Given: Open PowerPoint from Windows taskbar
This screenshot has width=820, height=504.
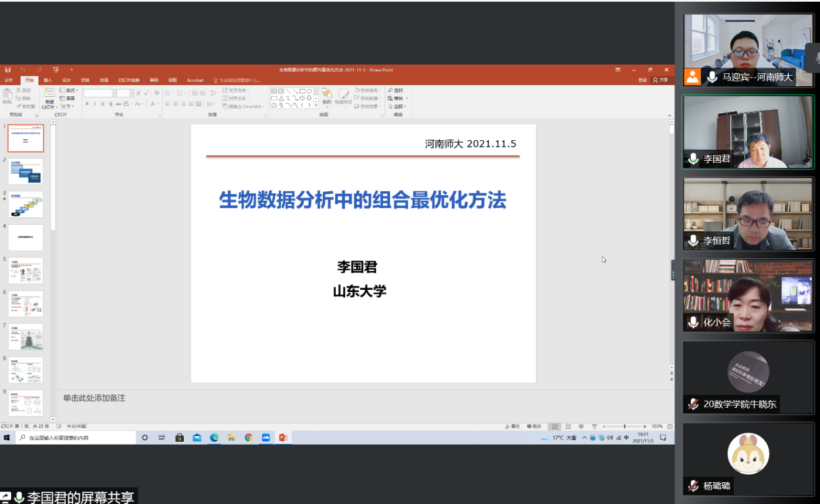Looking at the screenshot, I should tap(283, 438).
